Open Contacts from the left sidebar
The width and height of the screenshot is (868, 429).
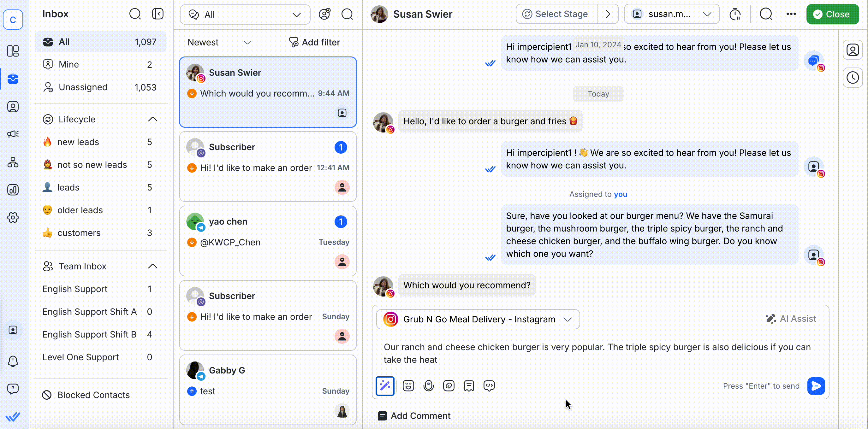(x=13, y=106)
